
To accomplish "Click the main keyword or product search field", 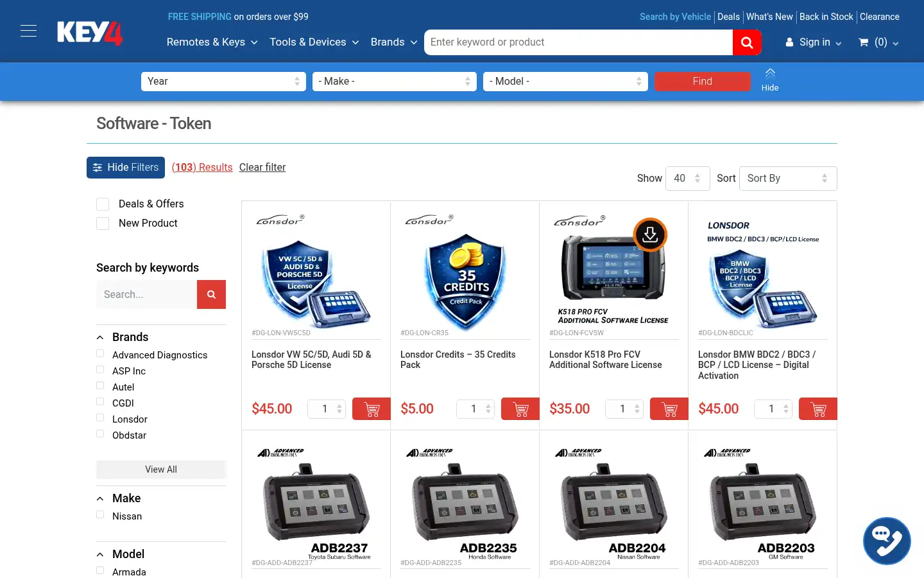I will pos(578,42).
